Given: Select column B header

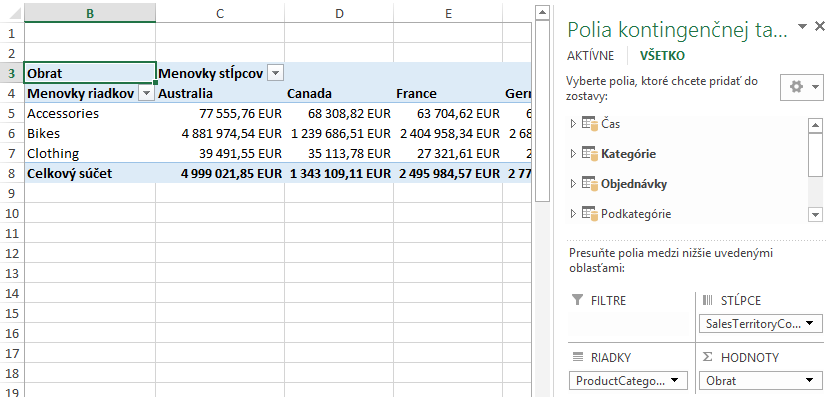Looking at the screenshot, I should pyautogui.click(x=90, y=14).
